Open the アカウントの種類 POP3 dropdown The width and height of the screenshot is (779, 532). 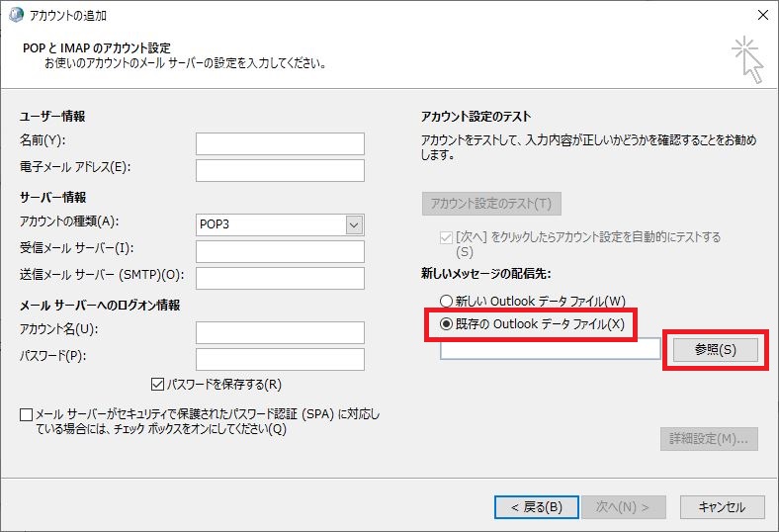click(x=354, y=224)
